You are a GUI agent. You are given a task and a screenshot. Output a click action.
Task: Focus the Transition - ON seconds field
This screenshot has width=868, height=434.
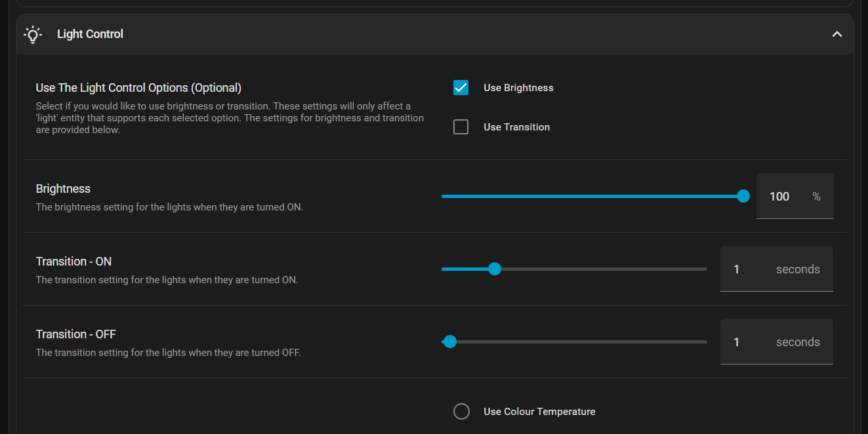(748, 269)
